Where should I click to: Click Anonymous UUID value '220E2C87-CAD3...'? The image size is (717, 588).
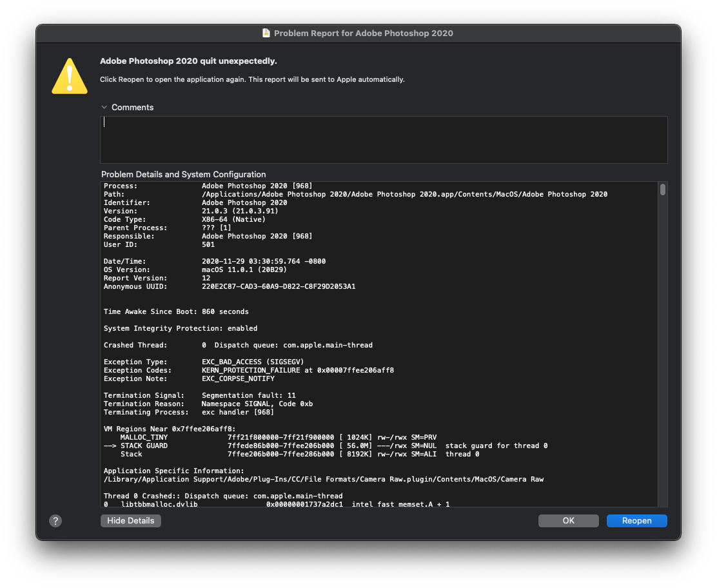pyautogui.click(x=279, y=287)
